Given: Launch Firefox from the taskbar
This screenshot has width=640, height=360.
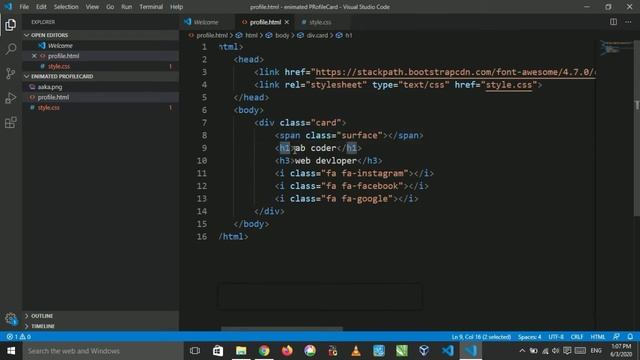Looking at the screenshot, I should click(x=287, y=351).
